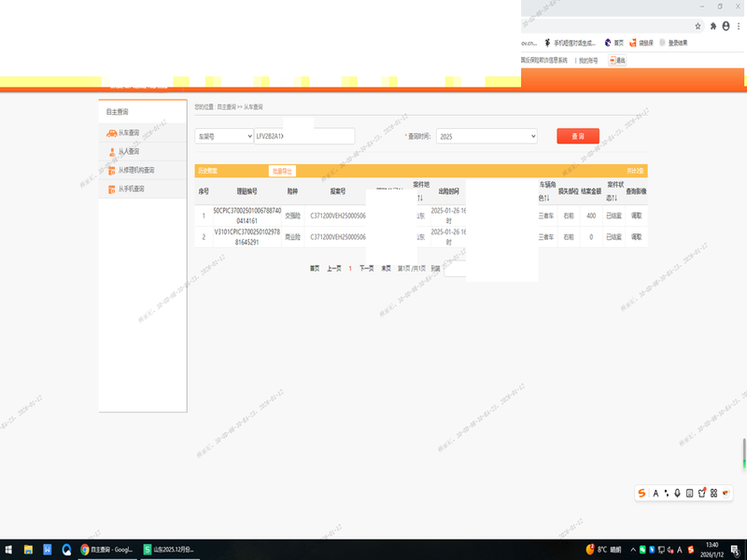Open 调取 image link in second row
This screenshot has width=747, height=560.
point(637,237)
